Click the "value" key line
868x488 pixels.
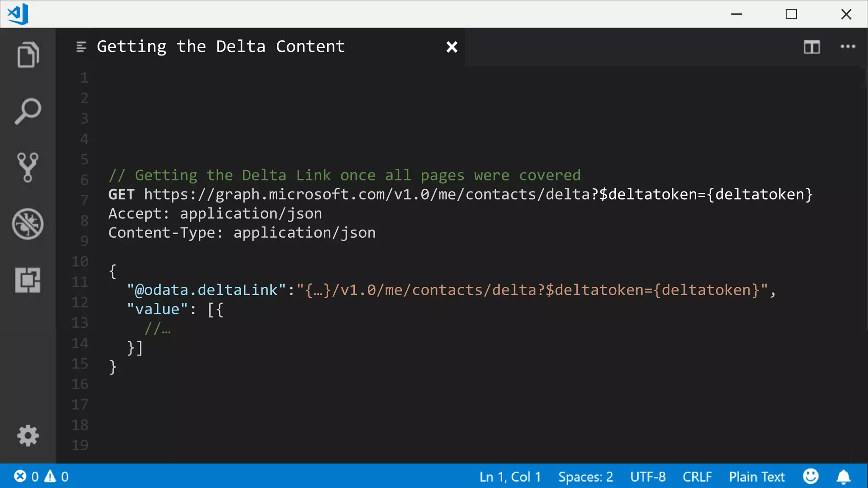pyautogui.click(x=175, y=309)
